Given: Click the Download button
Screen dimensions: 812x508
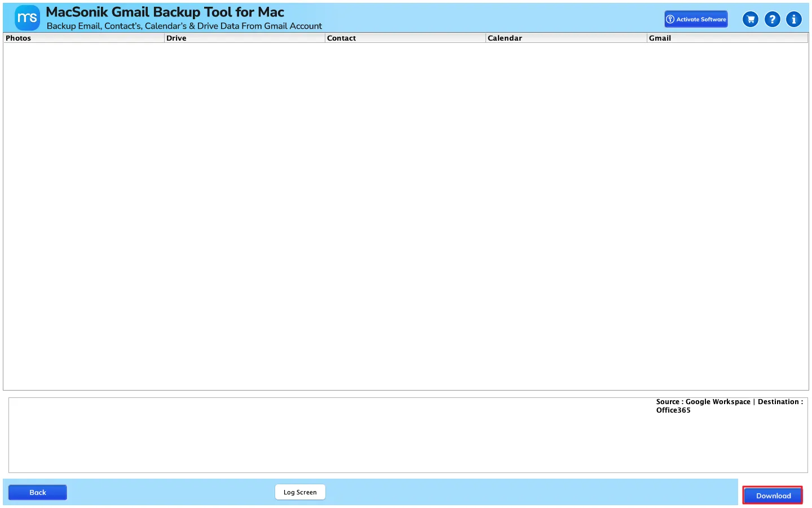Looking at the screenshot, I should 773,496.
